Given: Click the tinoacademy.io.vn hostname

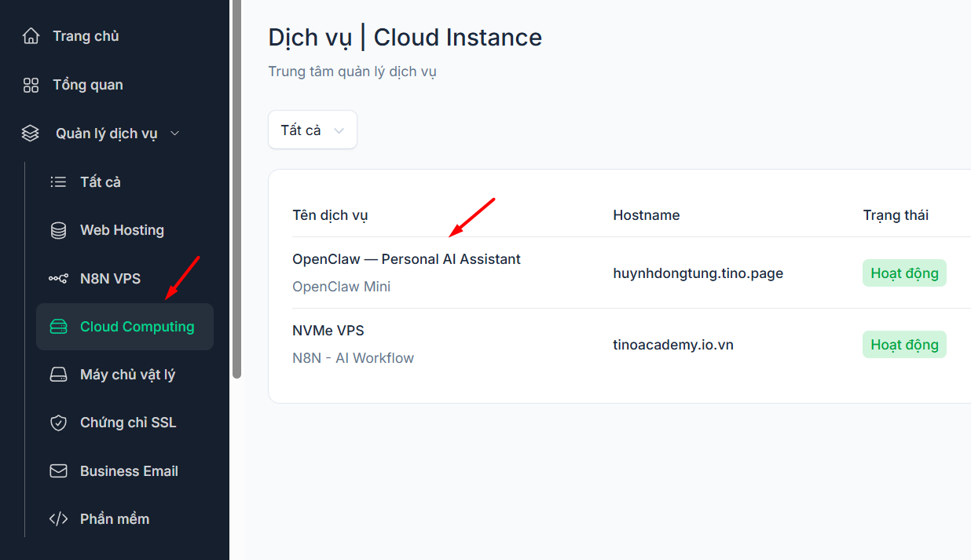Looking at the screenshot, I should pos(672,345).
